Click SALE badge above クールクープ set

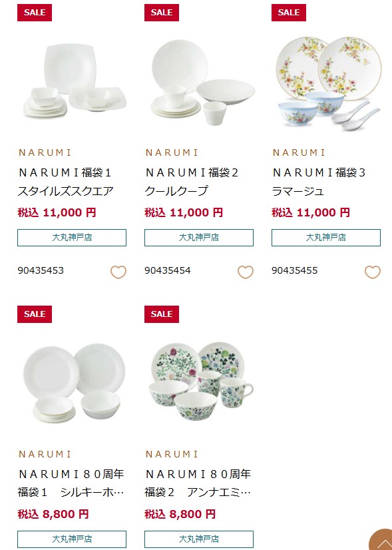[162, 13]
